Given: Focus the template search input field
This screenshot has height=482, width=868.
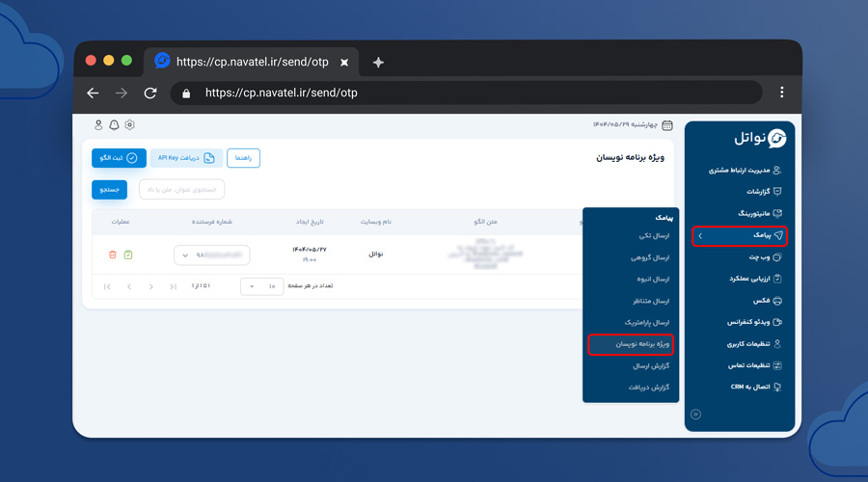Looking at the screenshot, I should pos(181,190).
